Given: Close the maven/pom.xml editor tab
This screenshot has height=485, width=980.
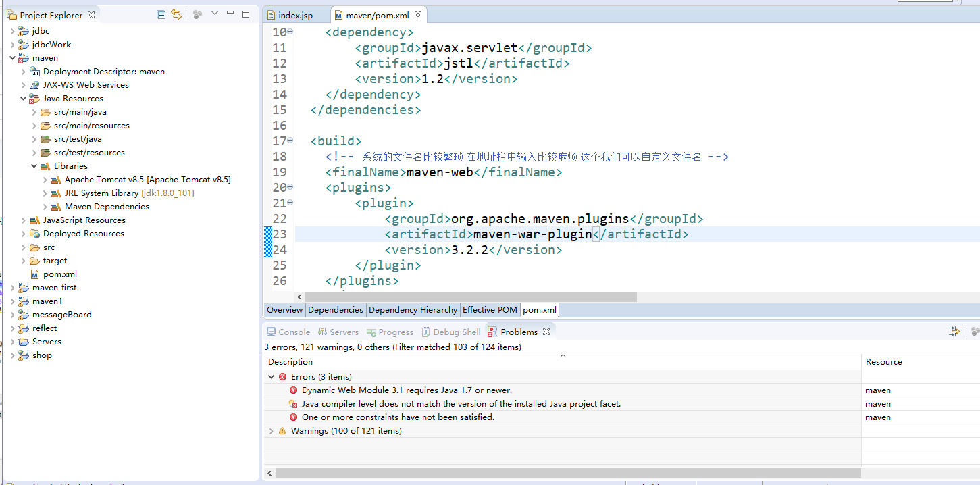Looking at the screenshot, I should point(418,15).
